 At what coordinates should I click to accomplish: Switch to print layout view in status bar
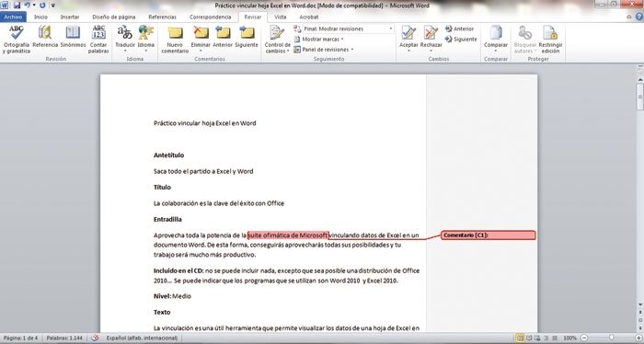click(520, 338)
